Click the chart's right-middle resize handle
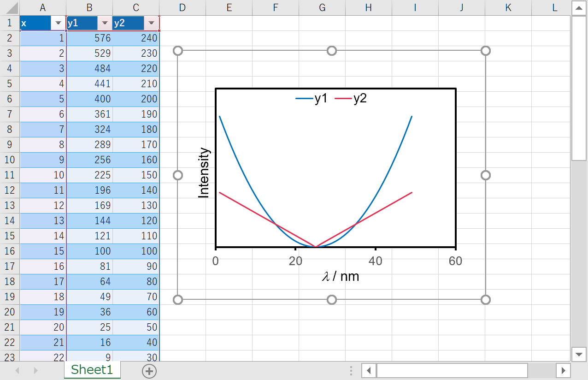This screenshot has height=380, width=588. [x=485, y=175]
